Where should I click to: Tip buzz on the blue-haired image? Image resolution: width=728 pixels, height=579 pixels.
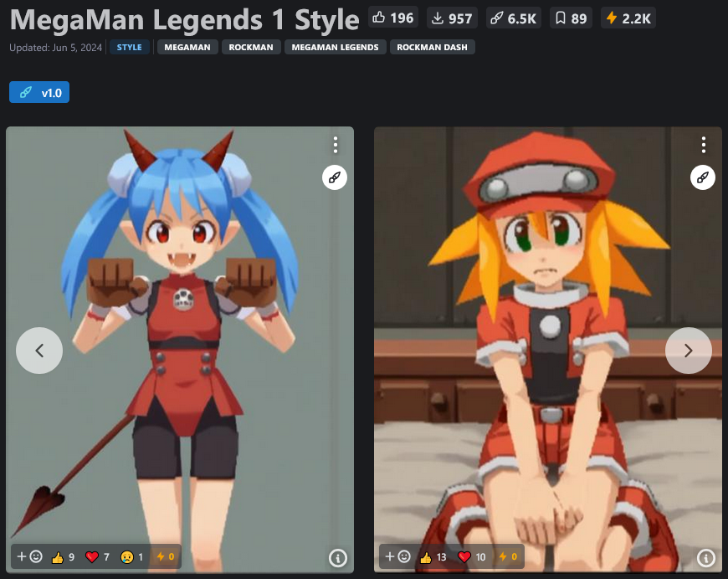pos(166,556)
